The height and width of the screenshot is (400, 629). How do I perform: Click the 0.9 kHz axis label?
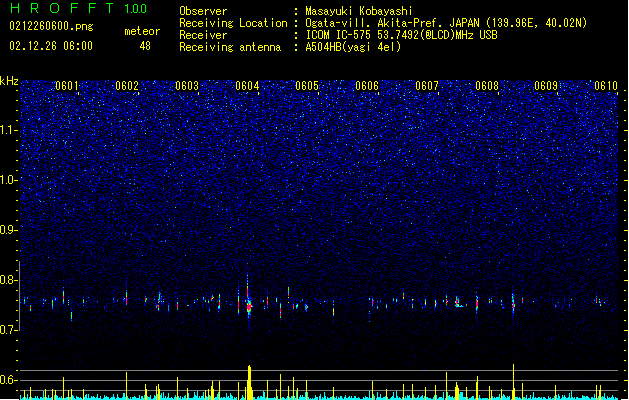coord(8,230)
